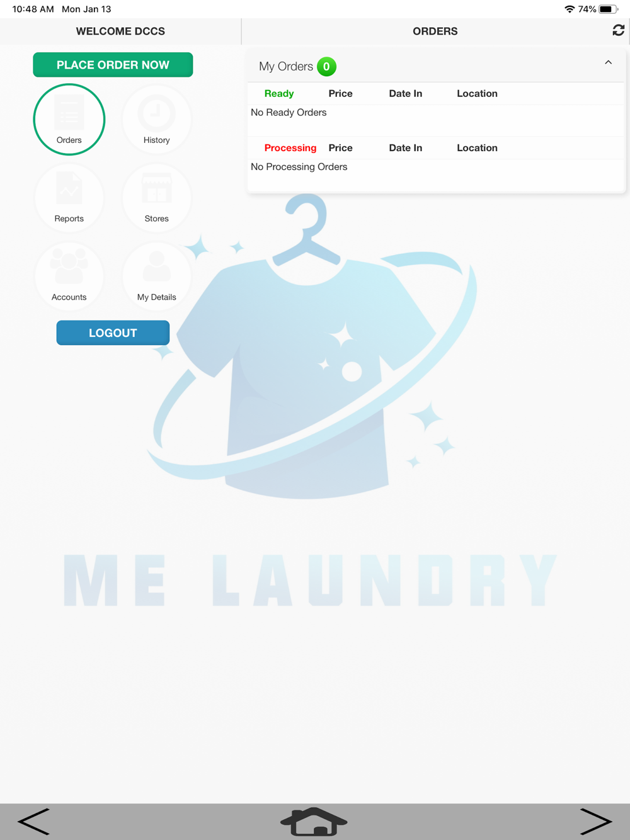Refresh orders with the reload icon
Image resolution: width=630 pixels, height=840 pixels.
[x=618, y=30]
